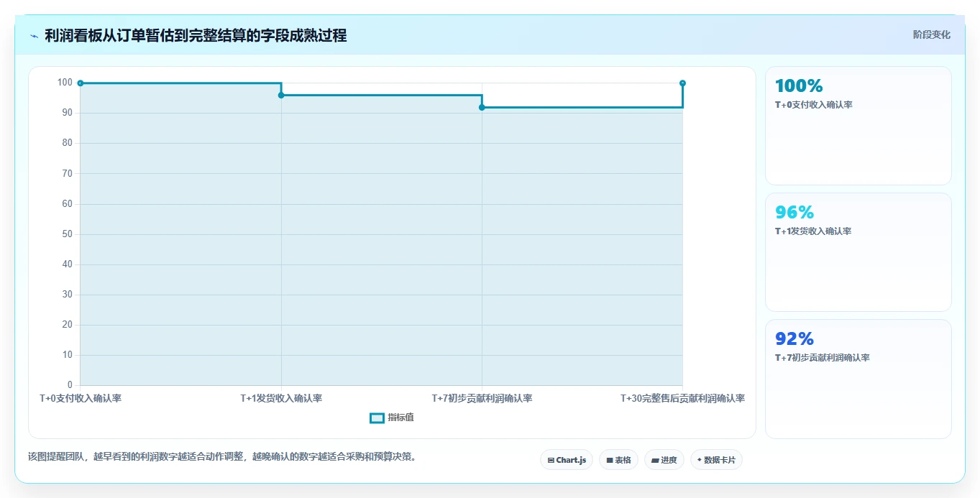Viewport: 980px width, 498px height.
Task: Click the 92% value card
Action: [x=858, y=379]
